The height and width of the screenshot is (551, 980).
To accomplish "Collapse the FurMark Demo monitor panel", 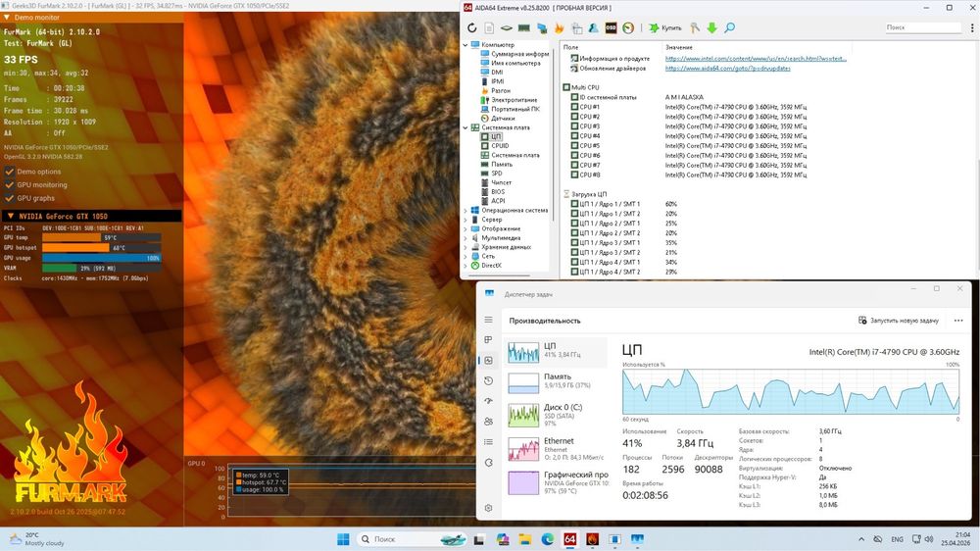I will pyautogui.click(x=7, y=18).
